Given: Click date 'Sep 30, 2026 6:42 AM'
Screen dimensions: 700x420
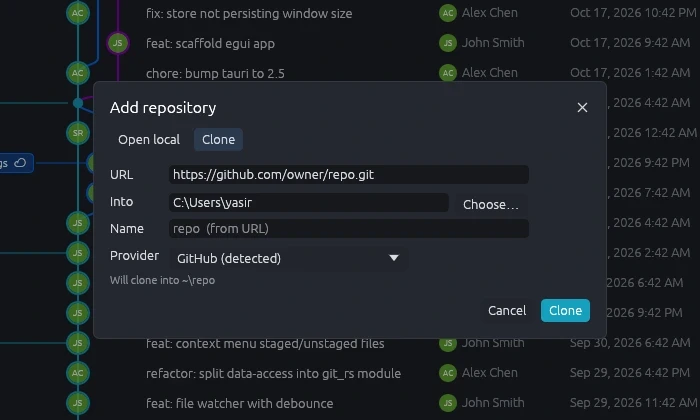Looking at the screenshot, I should click(630, 343).
